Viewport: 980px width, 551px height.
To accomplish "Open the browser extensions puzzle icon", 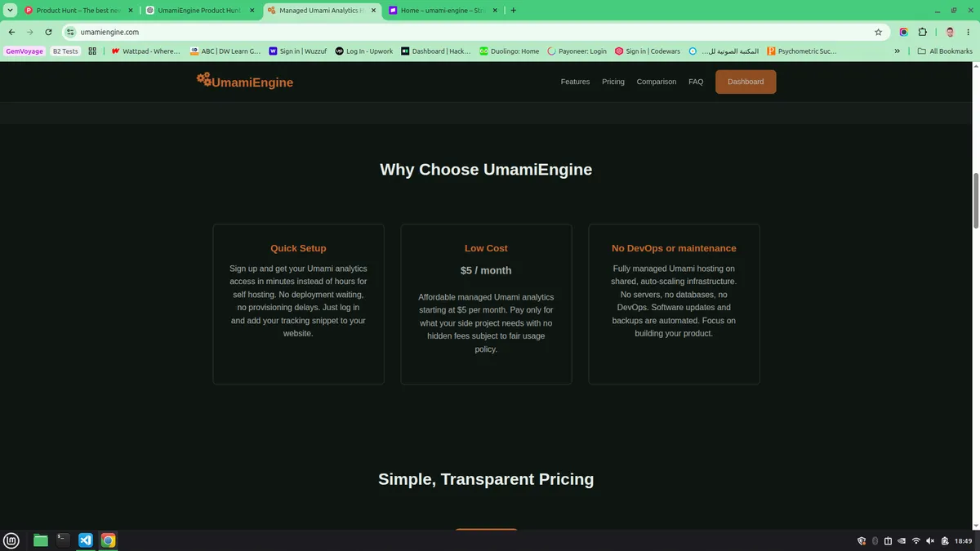I will pyautogui.click(x=923, y=32).
